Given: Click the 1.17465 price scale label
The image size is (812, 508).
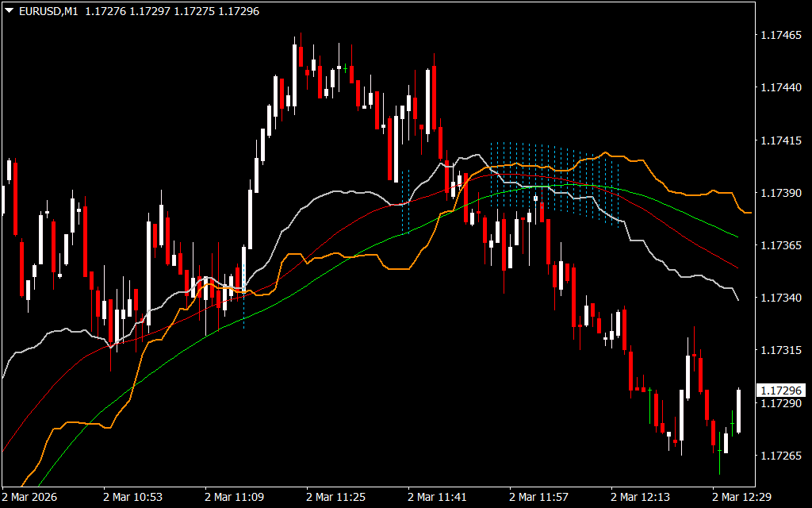Looking at the screenshot, I should pyautogui.click(x=782, y=36).
